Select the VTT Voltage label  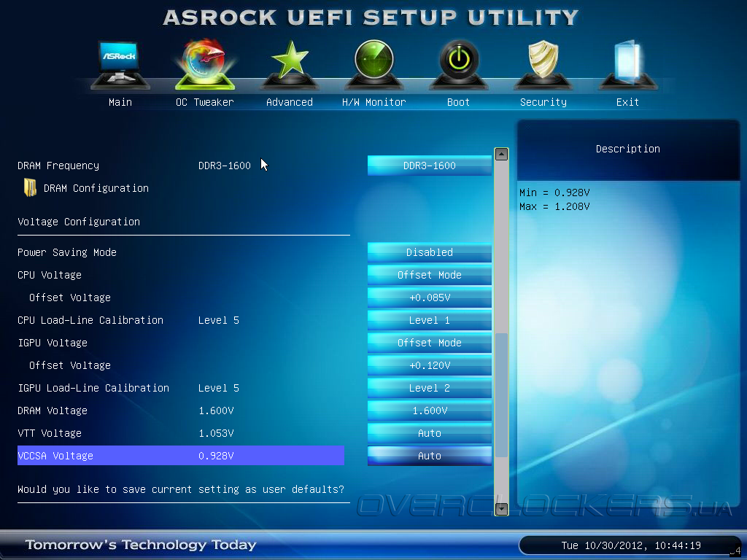click(50, 433)
